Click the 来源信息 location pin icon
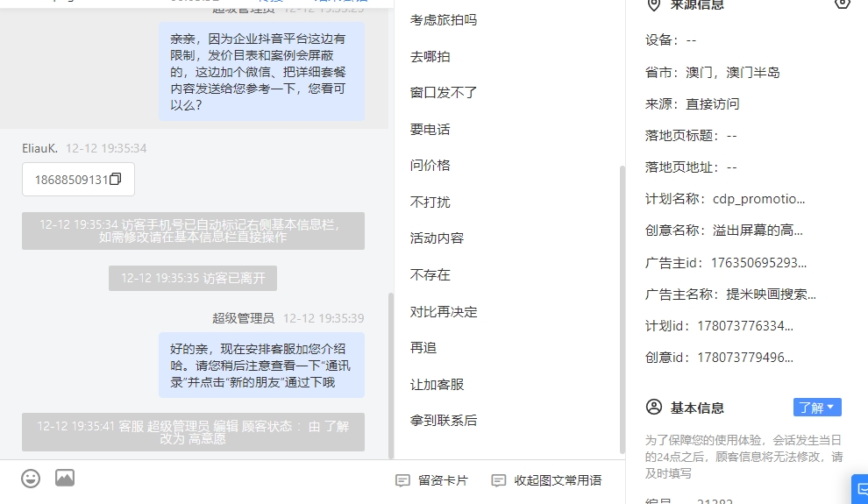This screenshot has width=868, height=504. coord(654,5)
